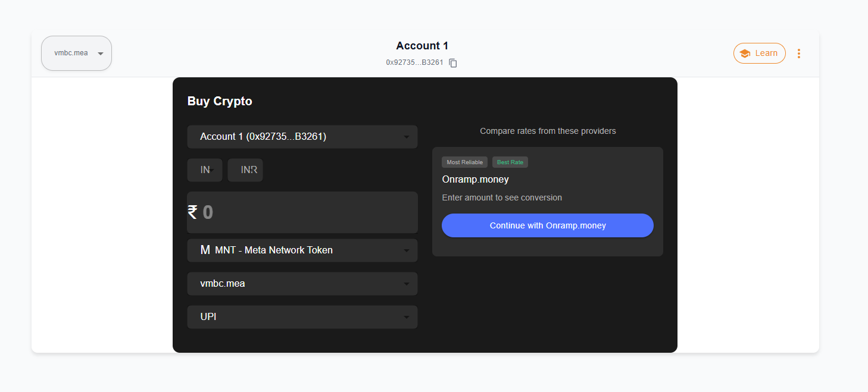This screenshot has width=868, height=392.
Task: Click the Buy Crypto heading
Action: [x=220, y=101]
